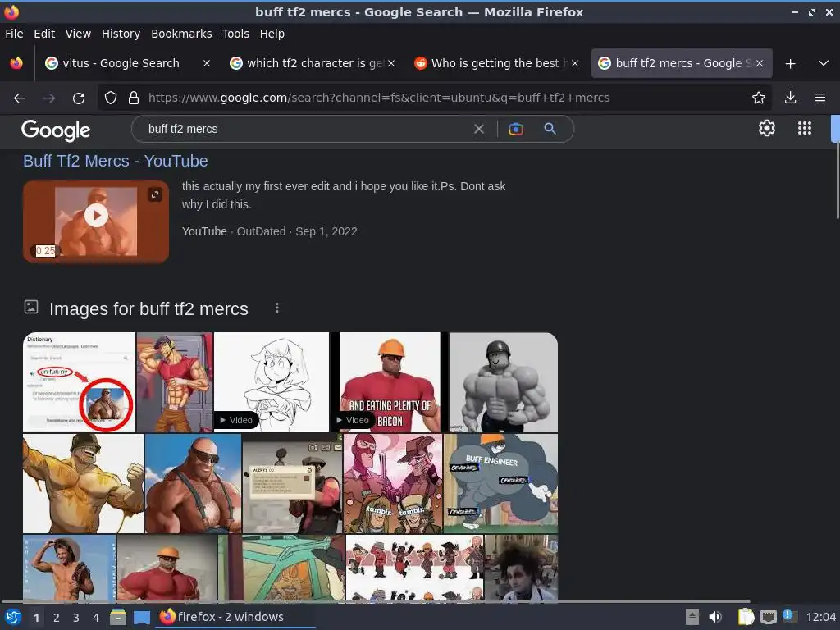
Task: Open the yellow buff Soldier drawing
Action: point(83,483)
